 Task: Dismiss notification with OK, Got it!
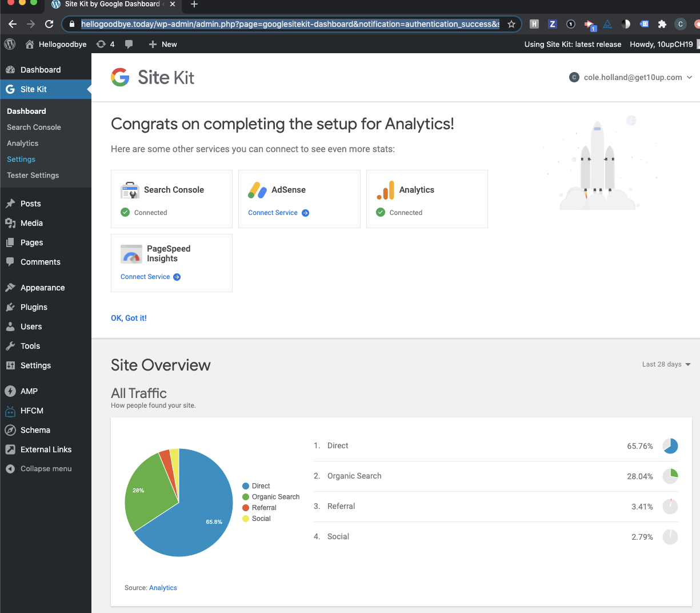point(129,318)
